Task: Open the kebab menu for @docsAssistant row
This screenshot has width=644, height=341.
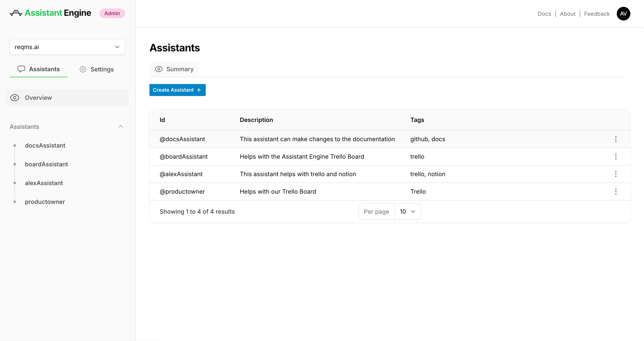Action: pyautogui.click(x=616, y=139)
